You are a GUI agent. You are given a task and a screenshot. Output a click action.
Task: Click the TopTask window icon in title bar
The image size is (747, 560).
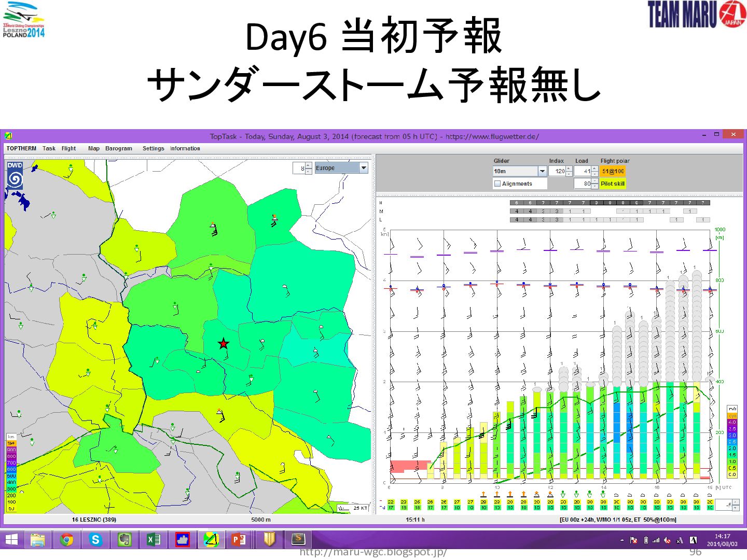[x=8, y=136]
